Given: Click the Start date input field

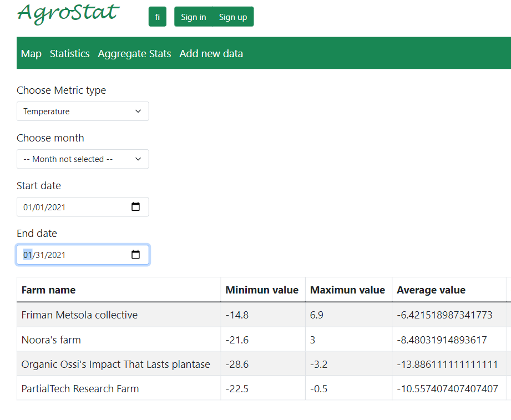Looking at the screenshot, I should click(x=72, y=207).
